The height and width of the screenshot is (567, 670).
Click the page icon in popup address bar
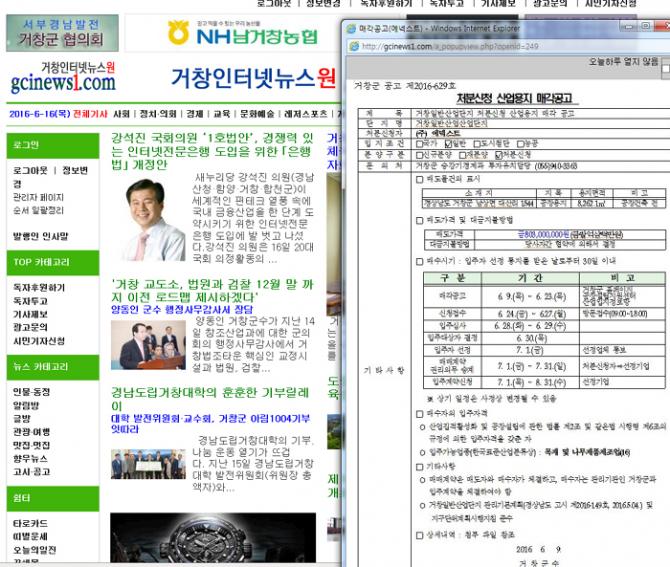(x=354, y=46)
